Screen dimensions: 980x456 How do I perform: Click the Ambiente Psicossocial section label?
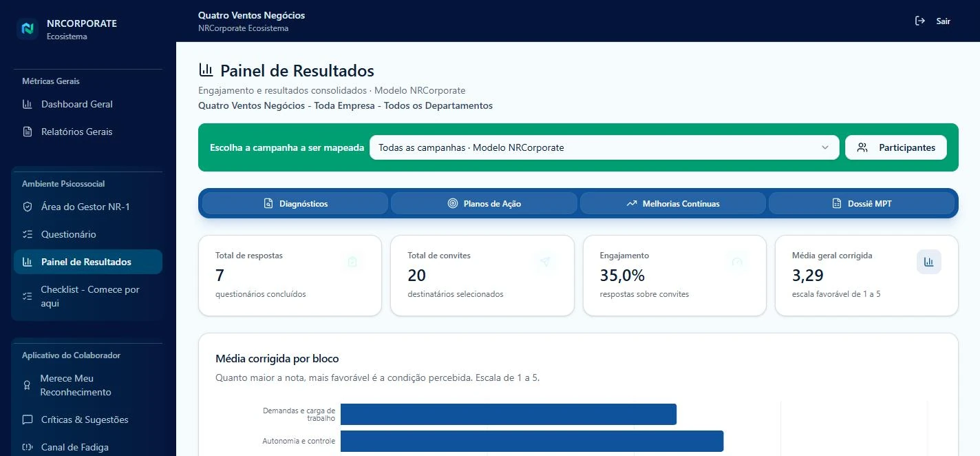(x=63, y=184)
